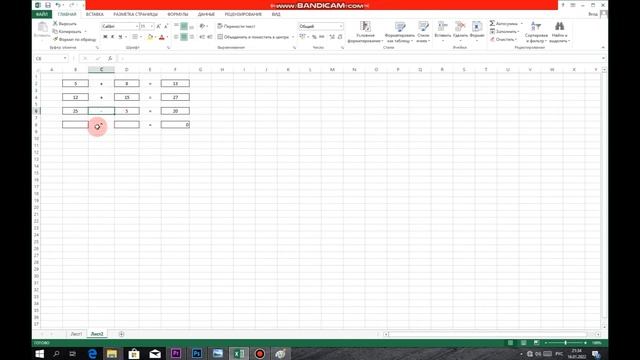Viewport: 640px width, 360px height.
Task: Toggle bold formatting (Ж)
Action: pos(105,37)
